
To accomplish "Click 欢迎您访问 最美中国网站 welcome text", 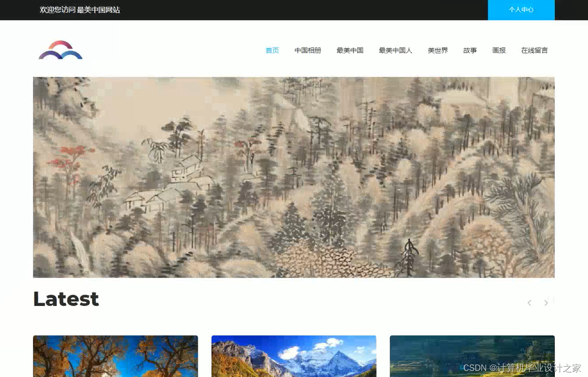I will click(80, 10).
